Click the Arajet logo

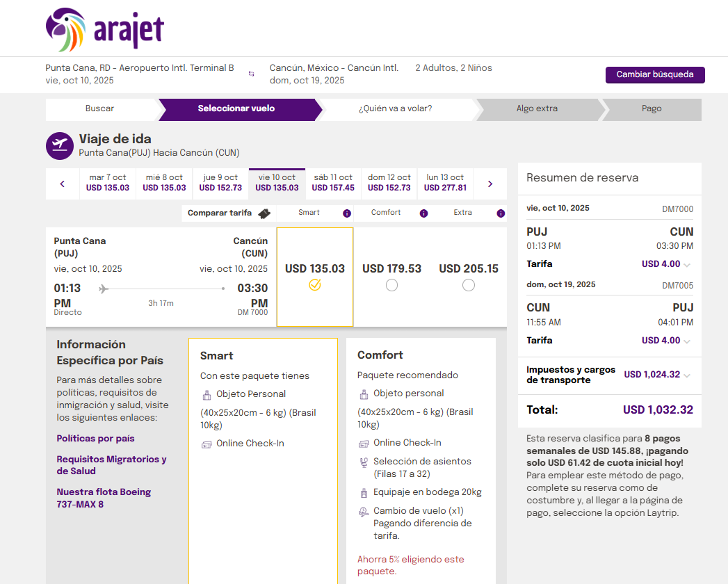point(105,29)
